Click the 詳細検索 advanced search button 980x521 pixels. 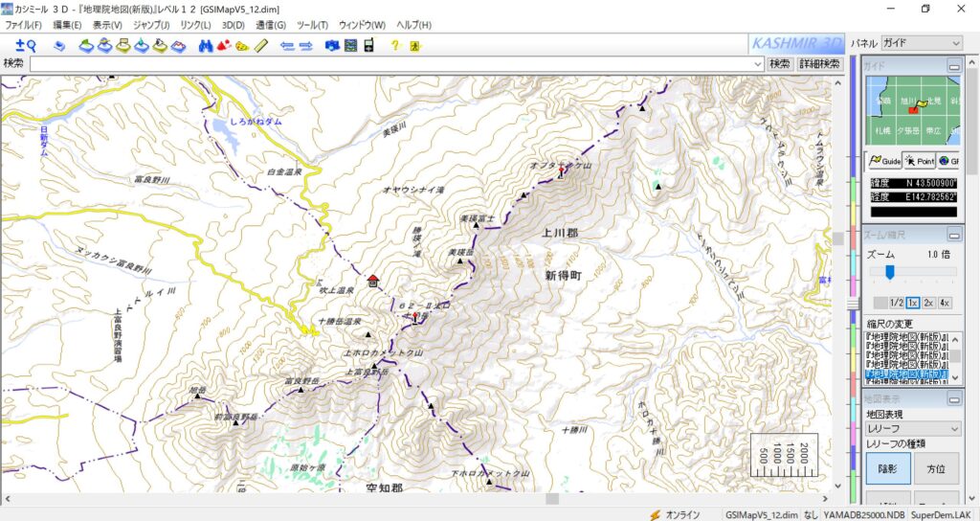coord(819,64)
